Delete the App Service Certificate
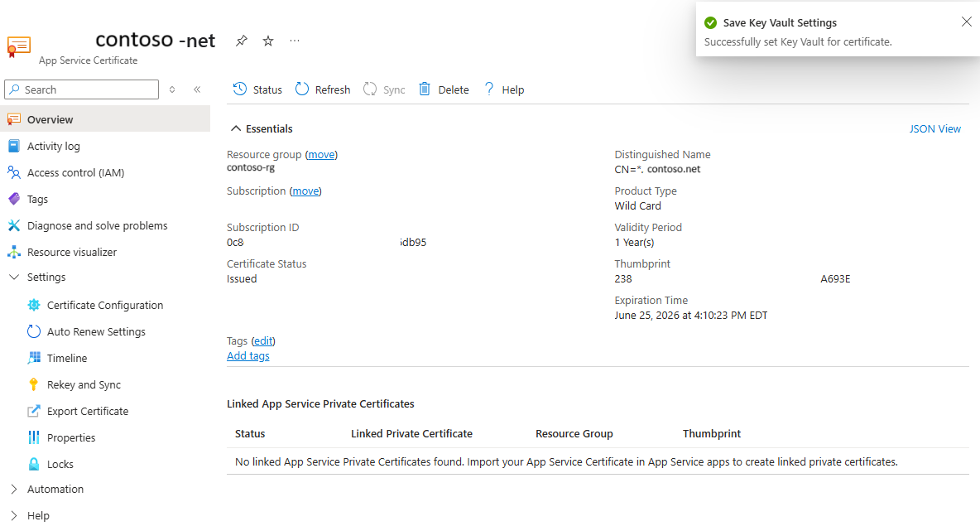980x531 pixels. (x=444, y=89)
